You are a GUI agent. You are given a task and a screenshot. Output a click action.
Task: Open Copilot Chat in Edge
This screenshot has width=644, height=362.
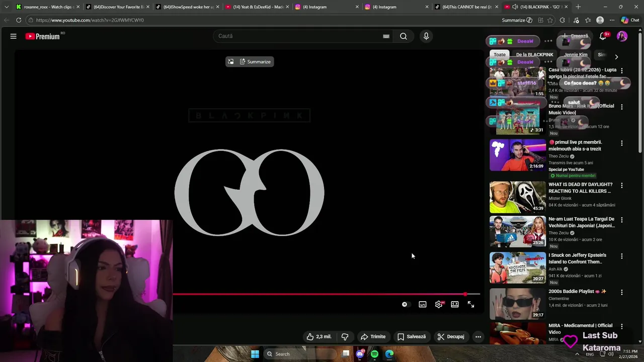point(630,20)
